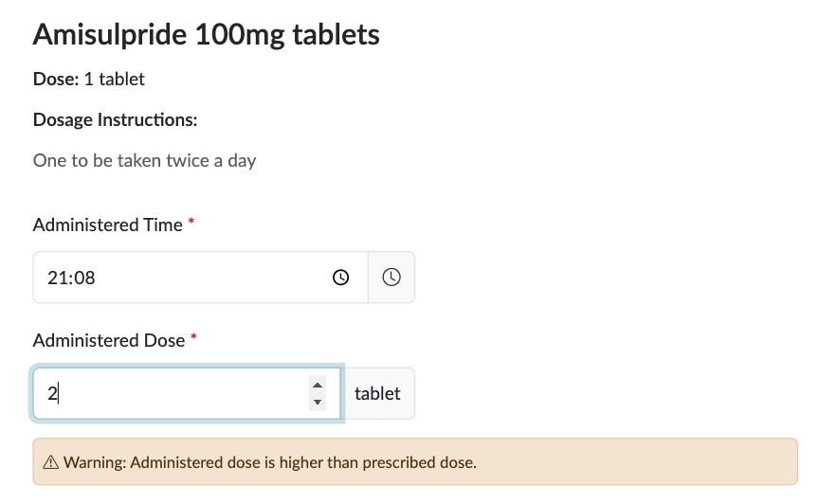Focus the Administered Dose input field
This screenshot has width=819, height=504.
tap(171, 393)
